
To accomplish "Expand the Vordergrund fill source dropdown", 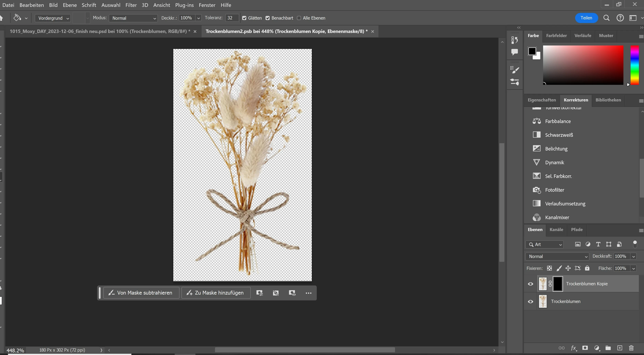I will click(53, 18).
